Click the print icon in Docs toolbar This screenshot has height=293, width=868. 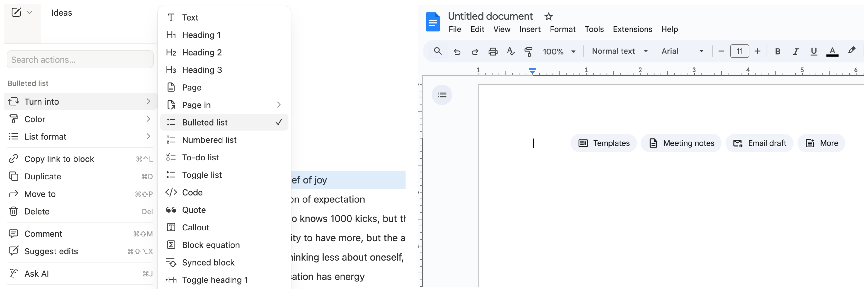pos(493,52)
